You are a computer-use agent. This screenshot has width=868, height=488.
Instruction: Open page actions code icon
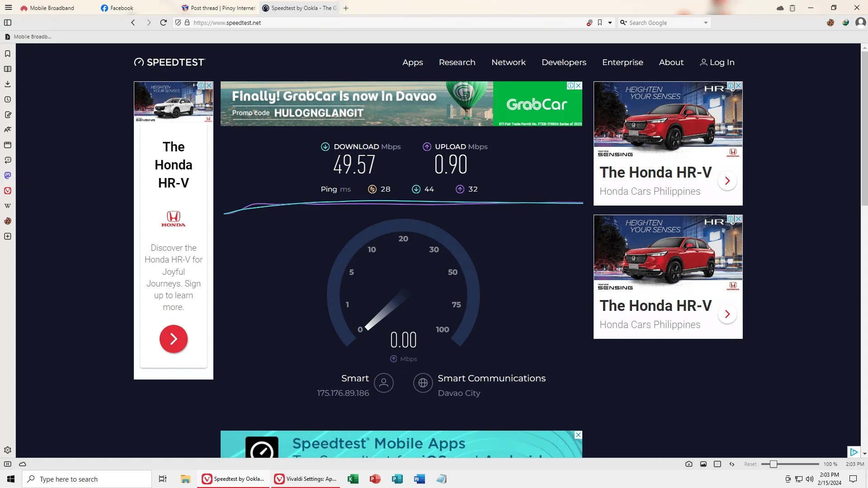732,464
